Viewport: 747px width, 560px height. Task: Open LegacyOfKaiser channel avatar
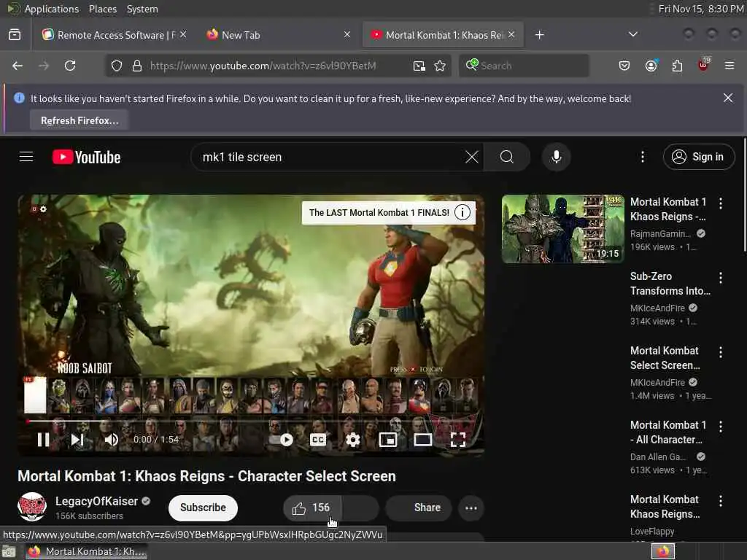pos(32,507)
